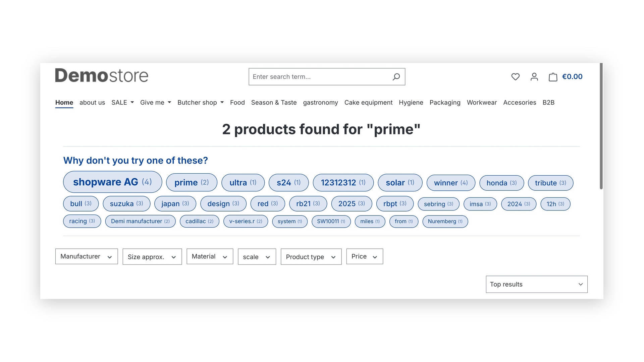Open the SALE navigation menu
Viewport: 644px width, 362px height.
123,103
